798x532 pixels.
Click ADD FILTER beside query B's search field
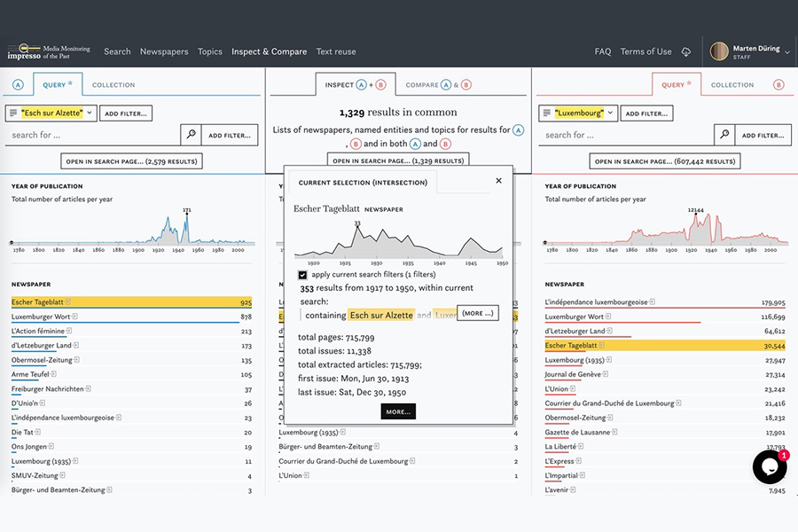point(763,135)
